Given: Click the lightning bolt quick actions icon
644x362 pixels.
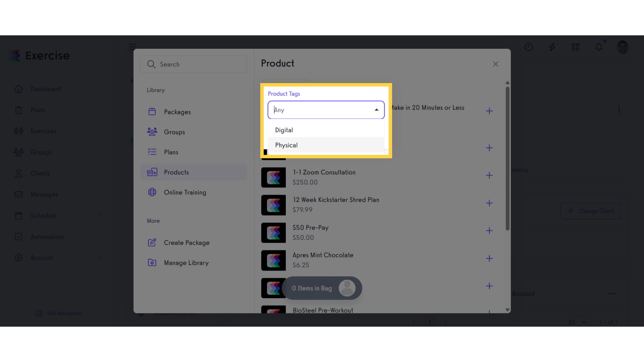Looking at the screenshot, I should click(x=552, y=47).
